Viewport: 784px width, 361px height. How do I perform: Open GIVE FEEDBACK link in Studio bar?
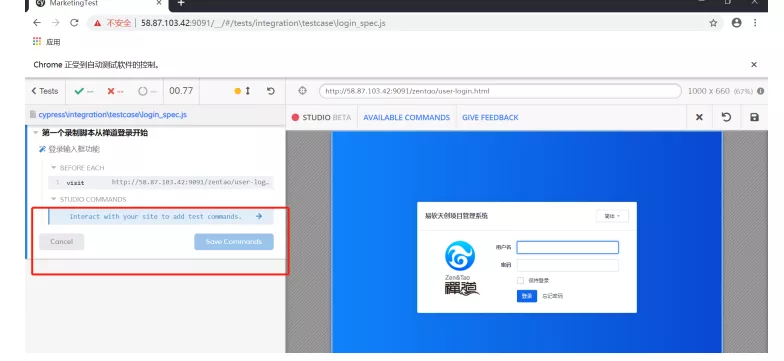click(x=490, y=118)
